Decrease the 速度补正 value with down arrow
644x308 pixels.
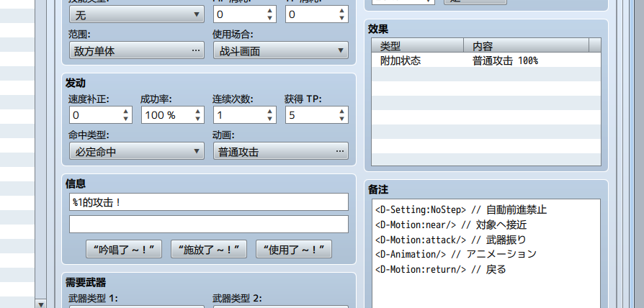(x=125, y=119)
